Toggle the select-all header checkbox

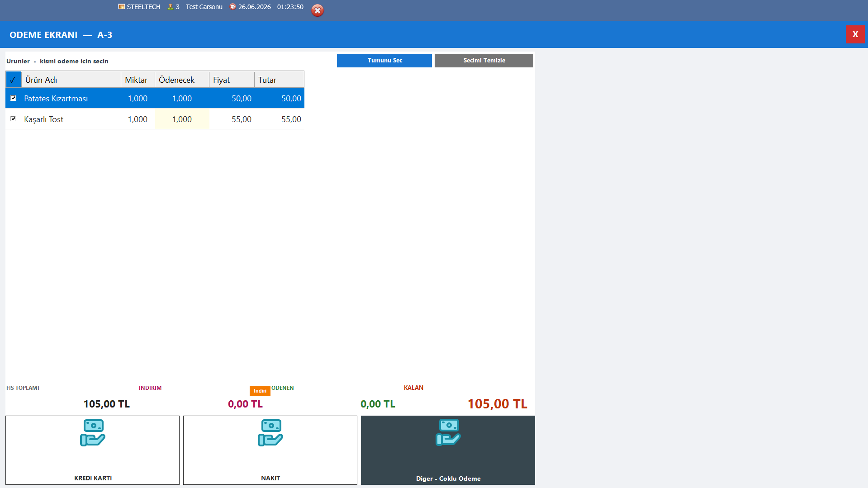[13, 80]
